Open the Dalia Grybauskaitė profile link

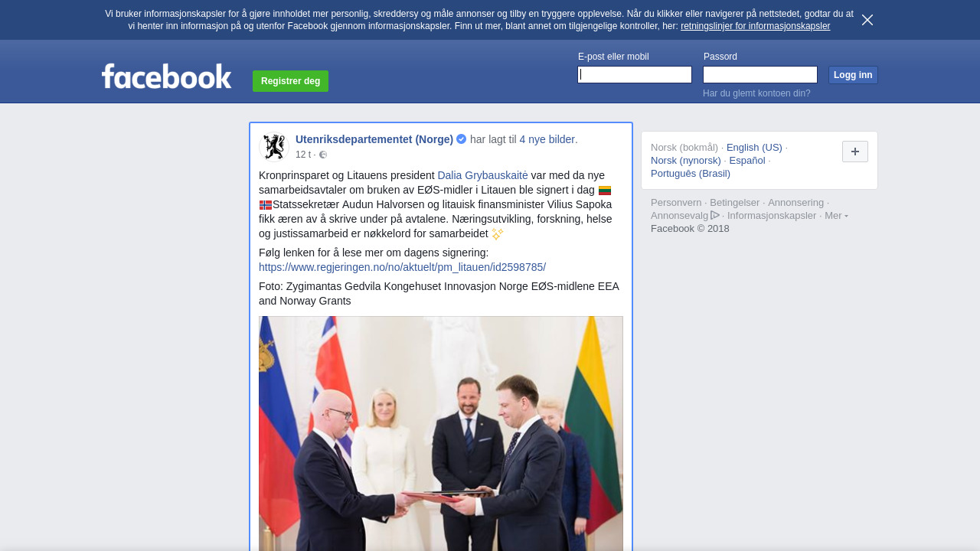pos(482,175)
